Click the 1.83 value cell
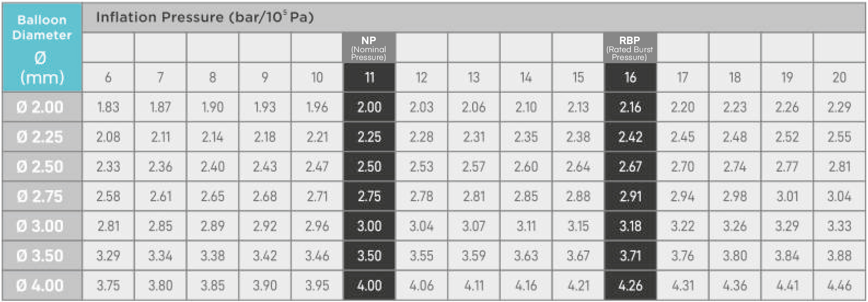This screenshot has width=868, height=302. (108, 107)
